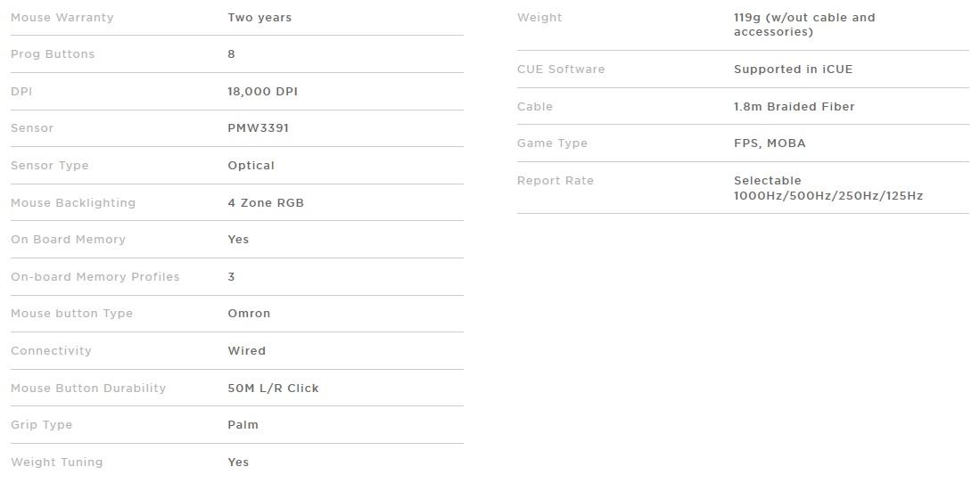Click the "Supported in iCUE" value

(793, 70)
